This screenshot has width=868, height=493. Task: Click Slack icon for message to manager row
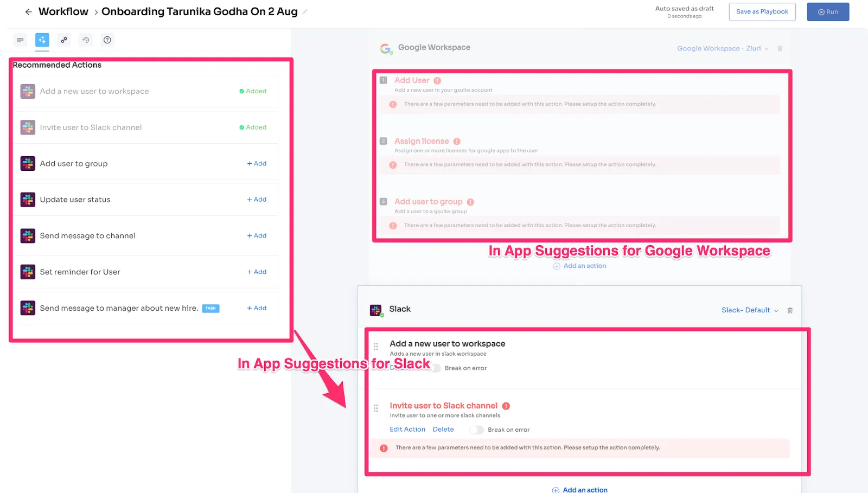(x=28, y=308)
